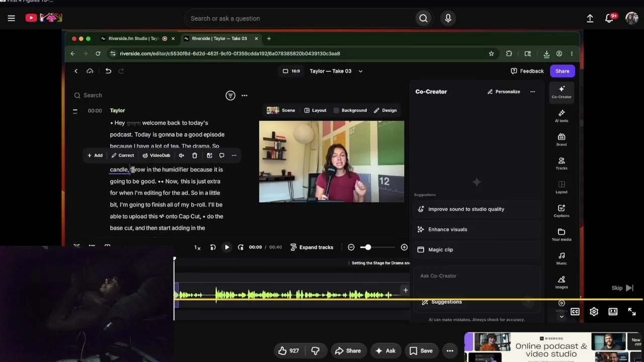Open Music panel in right sidebar
The width and height of the screenshot is (644, 362).
pos(561,258)
